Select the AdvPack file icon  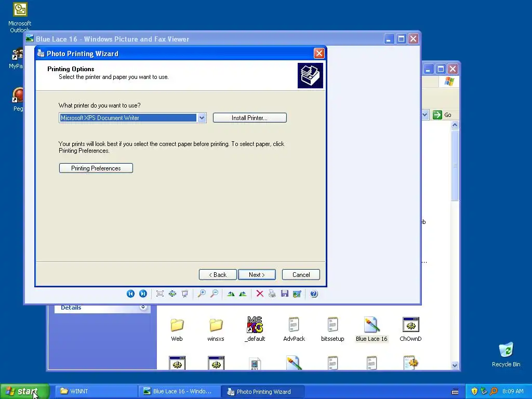pos(294,329)
